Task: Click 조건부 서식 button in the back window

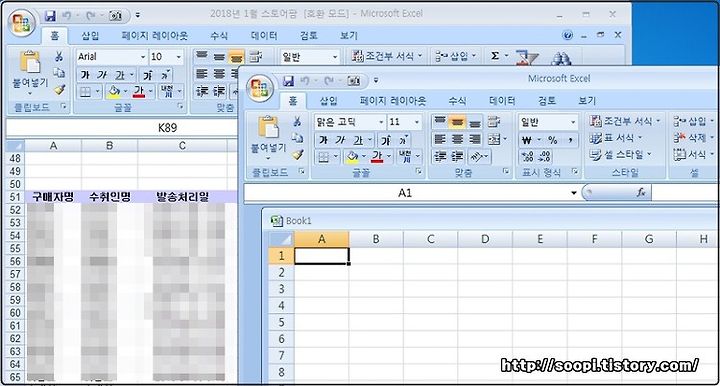Action: tap(386, 56)
